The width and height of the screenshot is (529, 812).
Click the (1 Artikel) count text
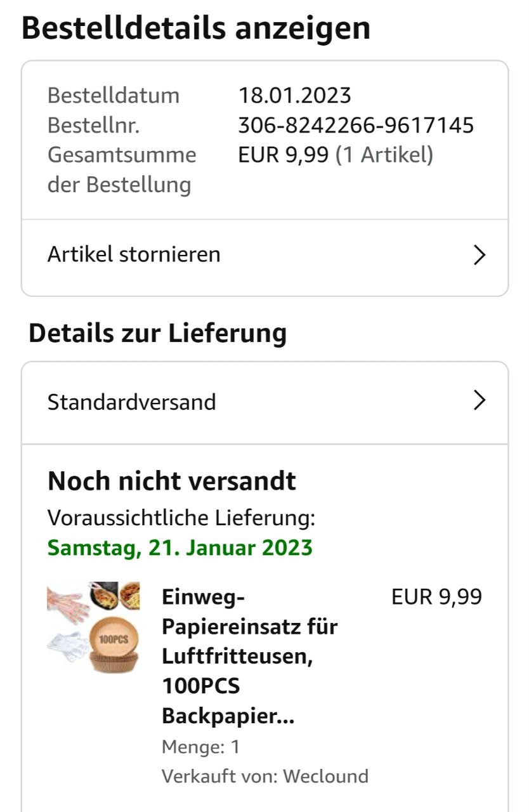pyautogui.click(x=384, y=155)
